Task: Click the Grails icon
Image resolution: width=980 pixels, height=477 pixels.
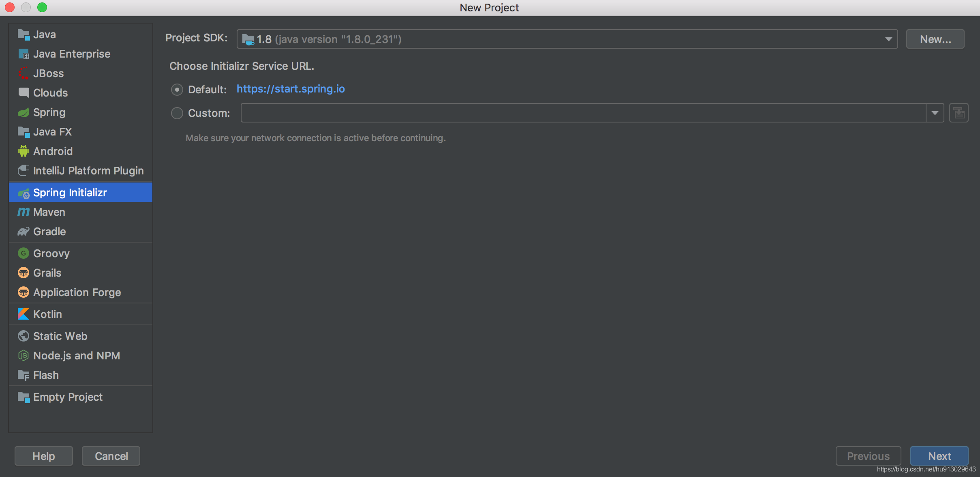Action: (24, 273)
